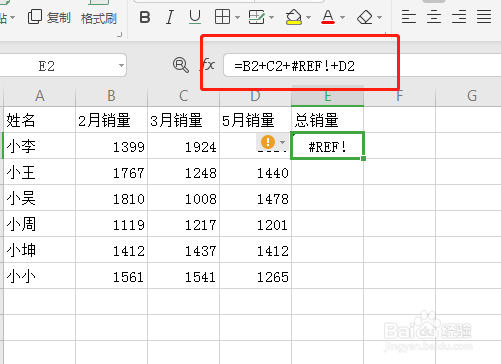501x364 pixels.
Task: Select cell with value 1119
Action: [112, 224]
